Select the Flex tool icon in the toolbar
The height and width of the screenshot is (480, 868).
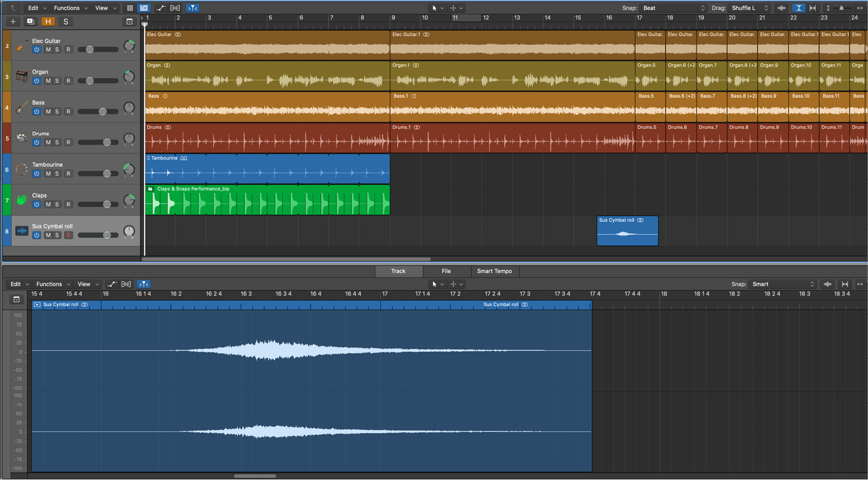click(x=175, y=7)
